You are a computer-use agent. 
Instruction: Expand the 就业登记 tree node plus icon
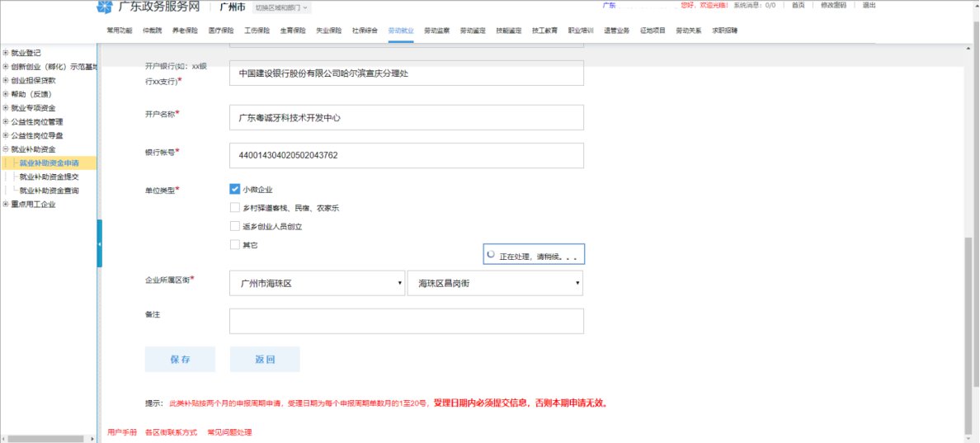pyautogui.click(x=6, y=53)
